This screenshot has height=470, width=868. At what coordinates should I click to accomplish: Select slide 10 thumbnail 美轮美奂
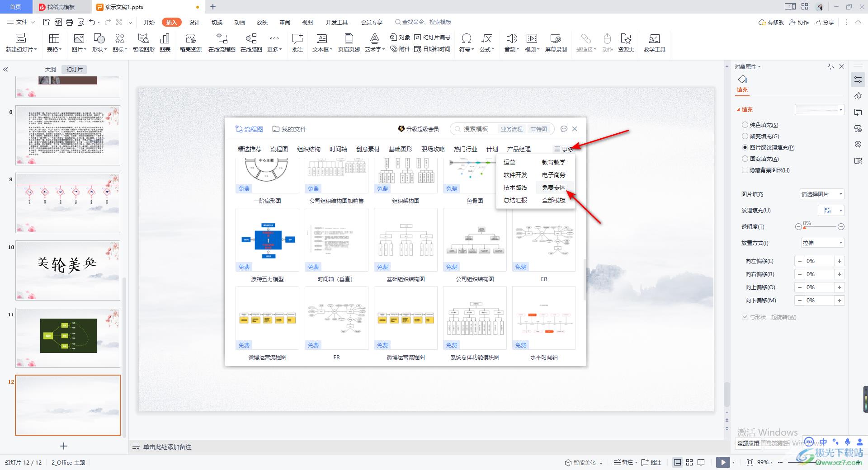coord(68,270)
